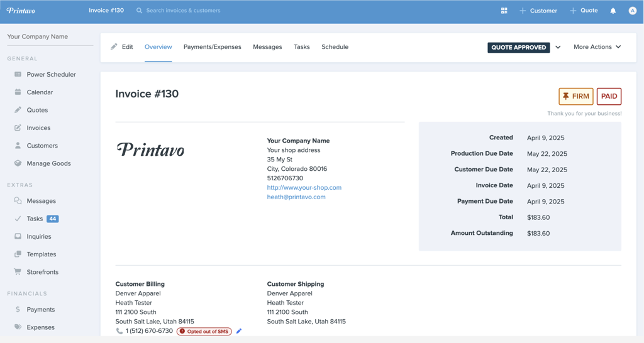This screenshot has height=343, width=644.
Task: Click the grid apps icon in top bar
Action: (504, 11)
